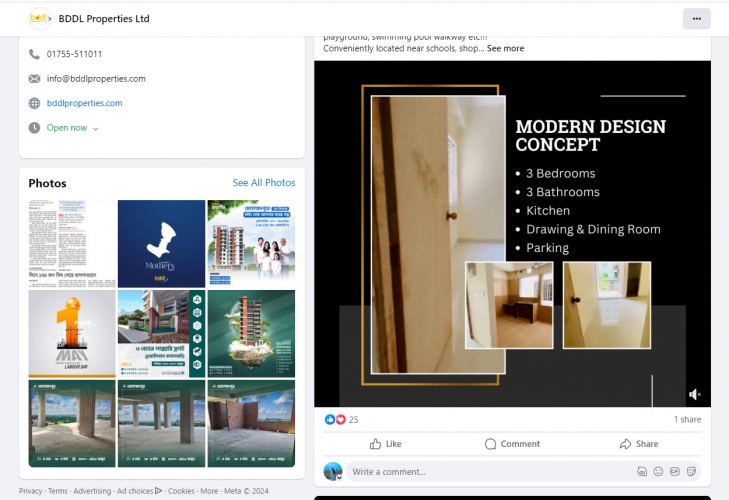The height and width of the screenshot is (500, 729).
Task: Open the family with building photo thumbnail
Action: pyautogui.click(x=251, y=244)
